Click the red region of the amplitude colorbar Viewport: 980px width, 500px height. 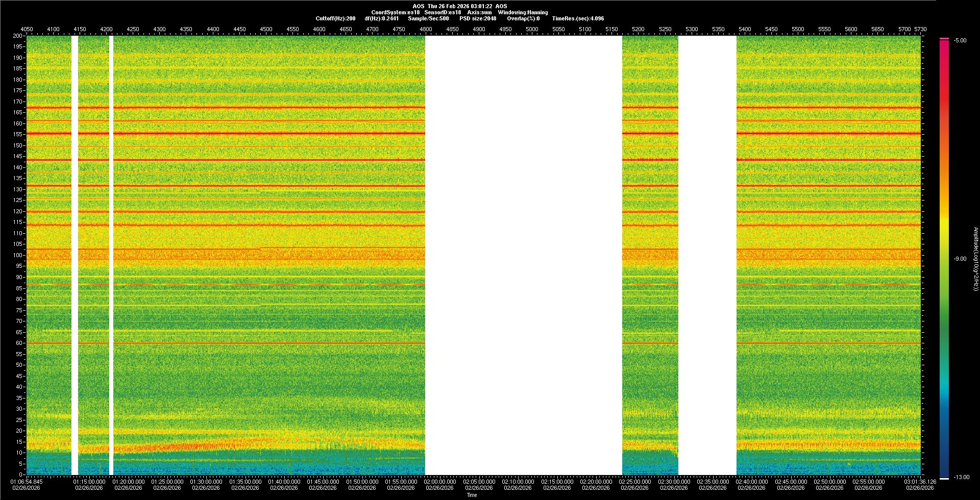944,102
